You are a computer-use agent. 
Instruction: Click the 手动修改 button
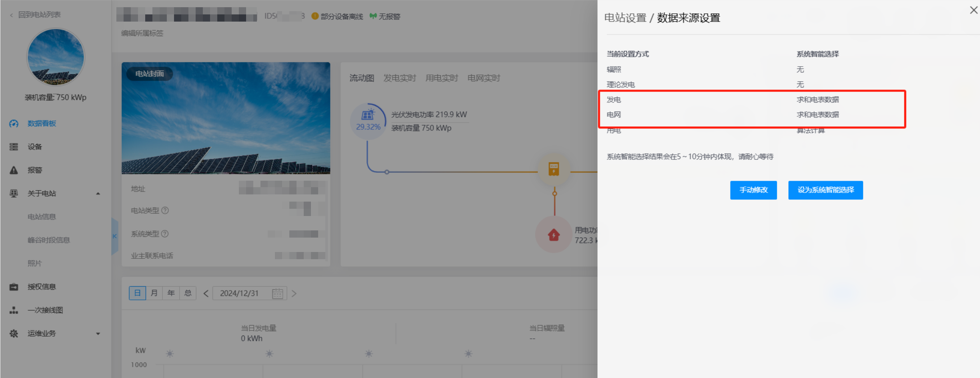(x=753, y=190)
